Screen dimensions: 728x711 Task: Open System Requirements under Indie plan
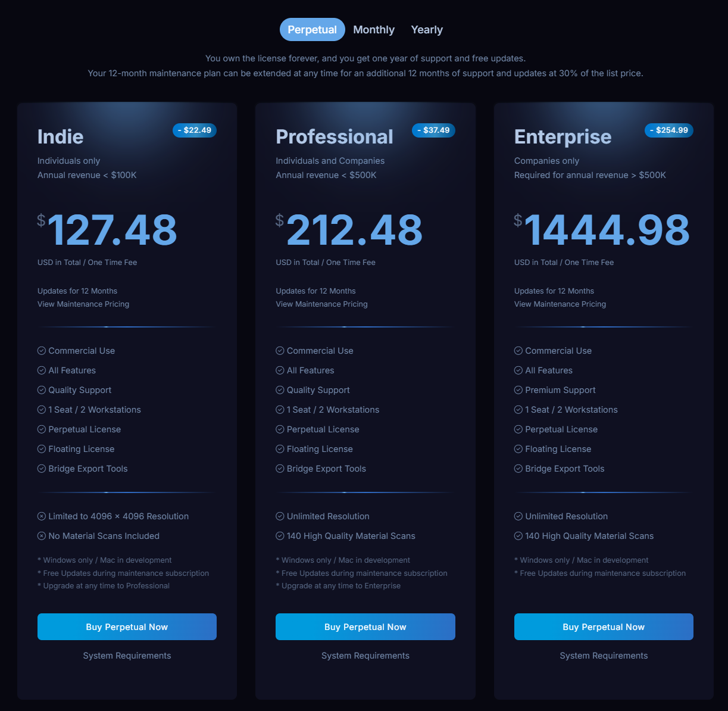click(x=127, y=656)
